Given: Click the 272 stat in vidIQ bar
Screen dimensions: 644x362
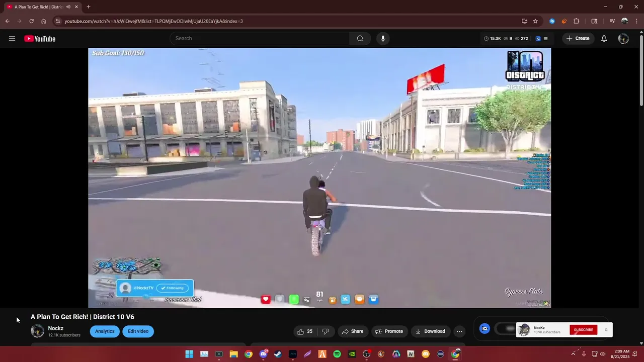Looking at the screenshot, I should (x=521, y=39).
